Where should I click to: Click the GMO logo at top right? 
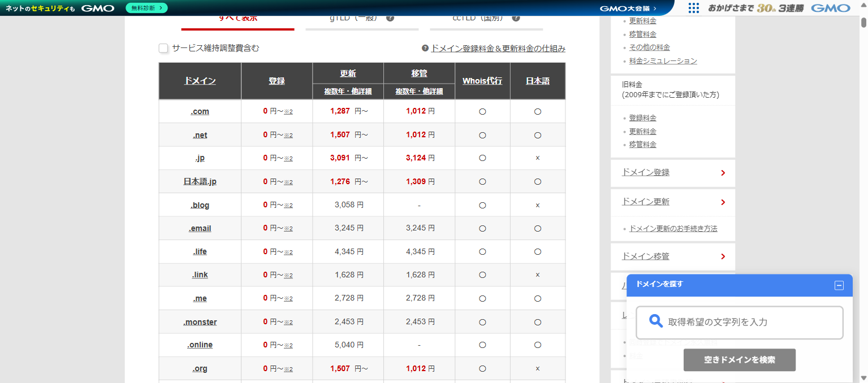click(831, 8)
